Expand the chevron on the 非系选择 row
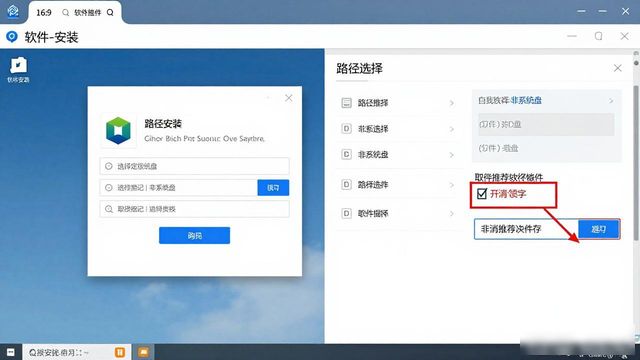This screenshot has width=640, height=360. pyautogui.click(x=452, y=129)
